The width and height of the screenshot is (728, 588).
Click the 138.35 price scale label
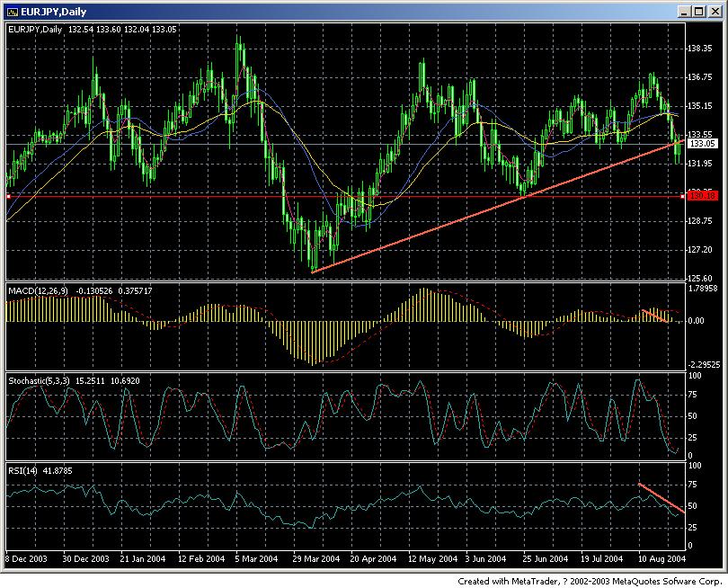click(x=699, y=48)
